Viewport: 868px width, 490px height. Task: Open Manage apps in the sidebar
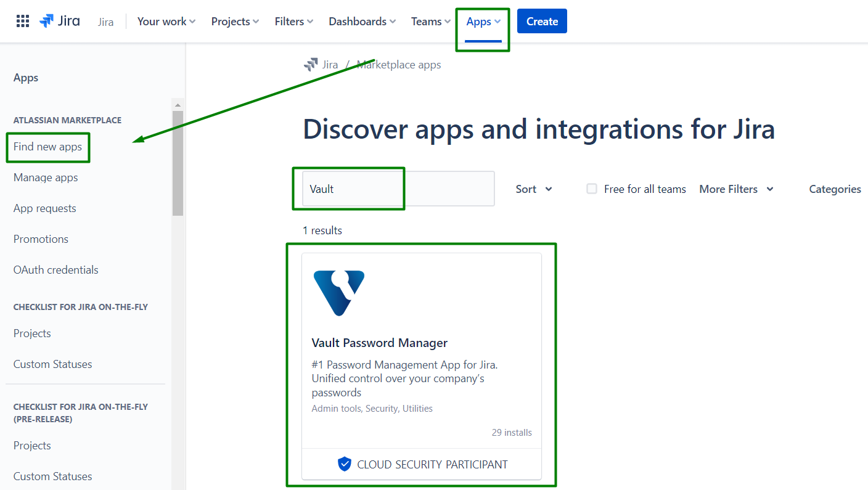[46, 178]
